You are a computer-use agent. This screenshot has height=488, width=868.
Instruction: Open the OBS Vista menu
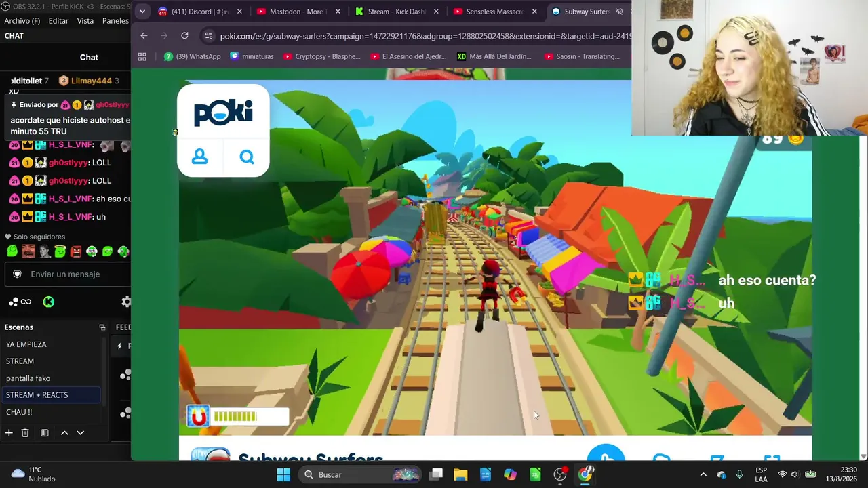[x=85, y=21]
